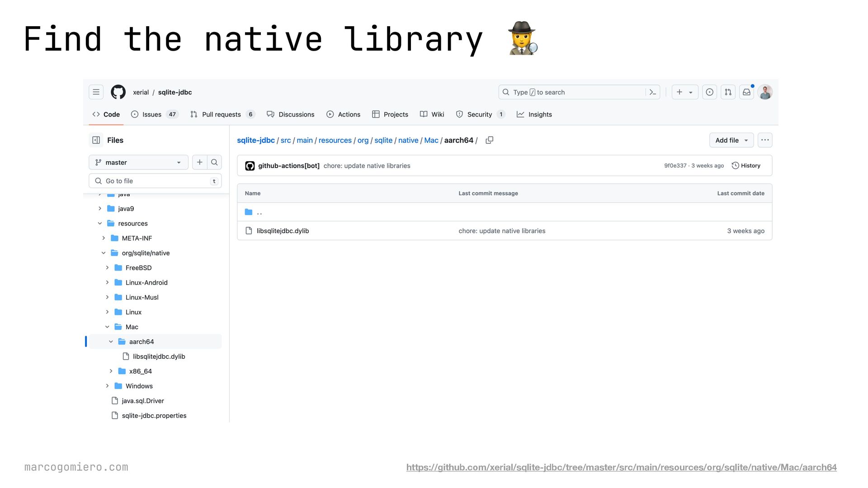
Task: Click the github-actions bot avatar
Action: point(250,166)
